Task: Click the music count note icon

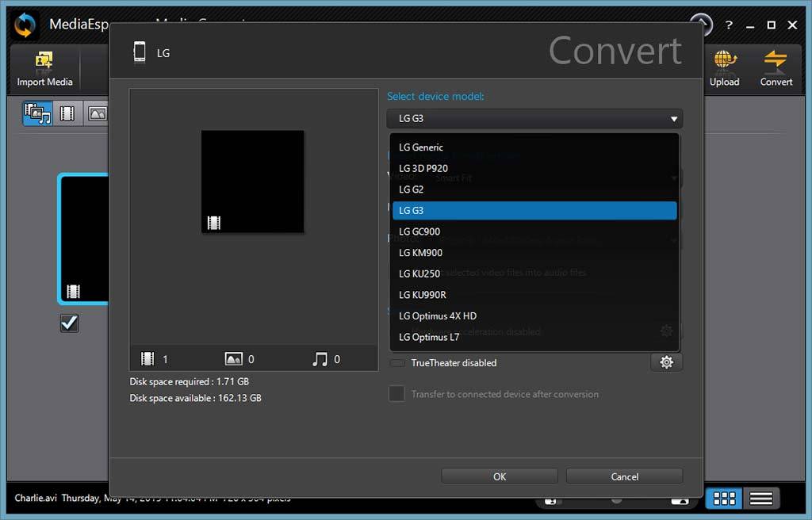Action: (320, 358)
